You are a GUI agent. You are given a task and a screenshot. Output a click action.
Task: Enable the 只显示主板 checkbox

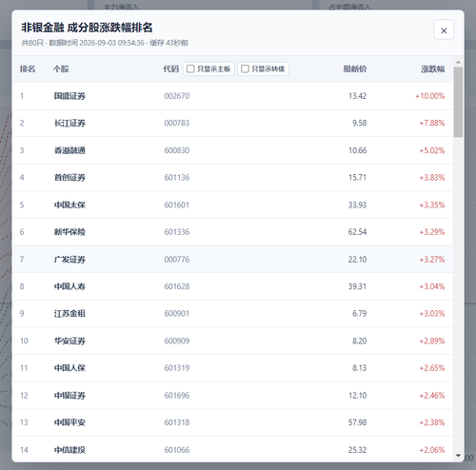(190, 69)
